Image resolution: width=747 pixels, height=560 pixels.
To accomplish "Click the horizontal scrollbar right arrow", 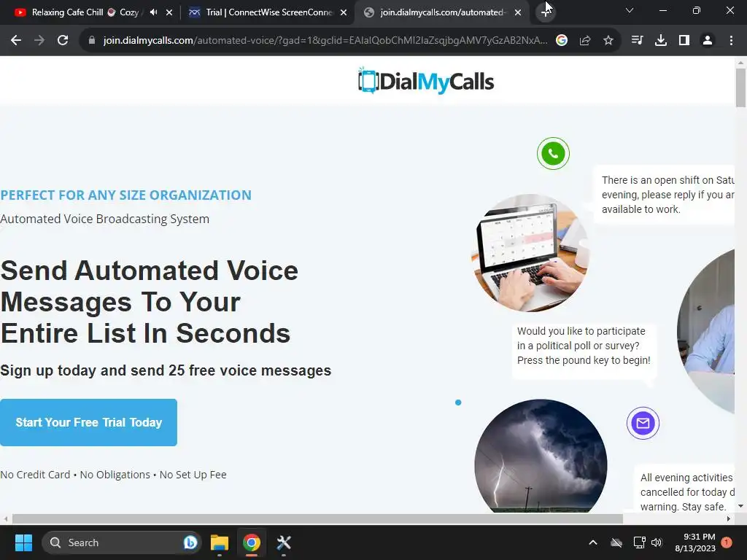I will tap(729, 518).
